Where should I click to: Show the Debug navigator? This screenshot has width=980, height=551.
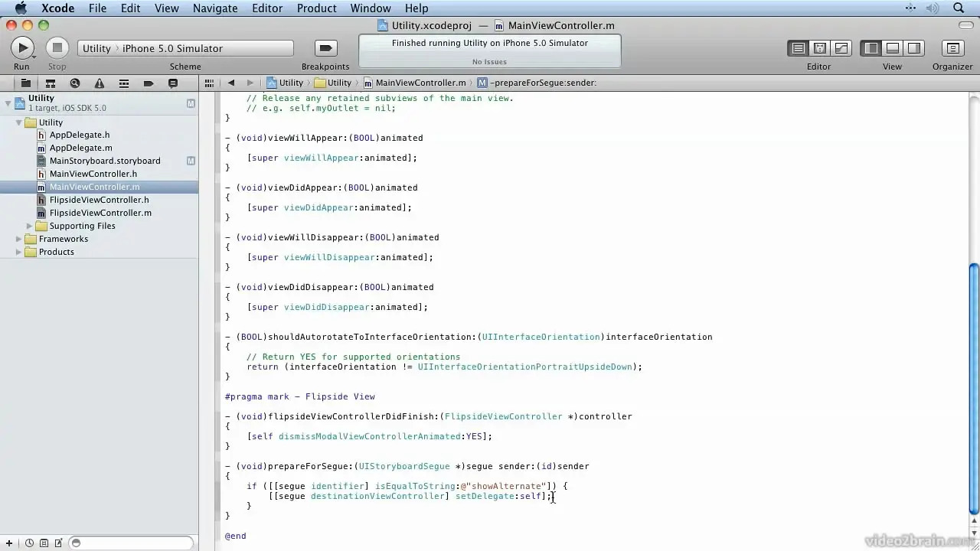tap(123, 83)
